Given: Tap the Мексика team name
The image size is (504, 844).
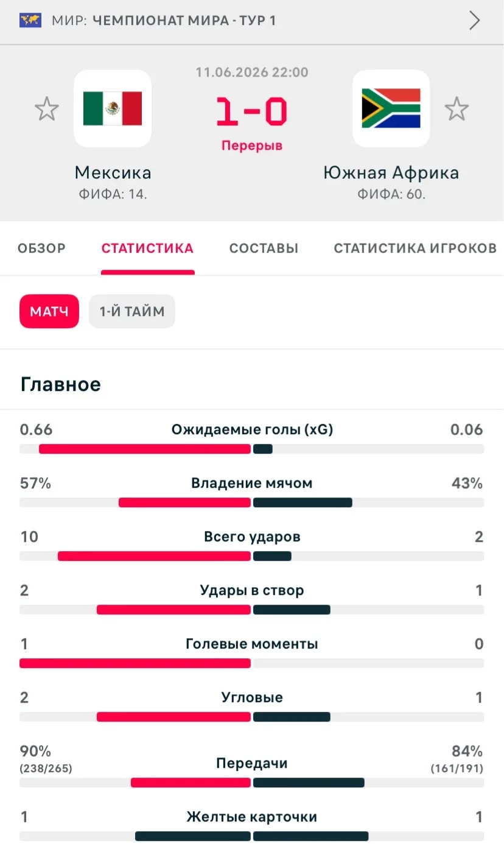Looking at the screenshot, I should click(x=113, y=173).
